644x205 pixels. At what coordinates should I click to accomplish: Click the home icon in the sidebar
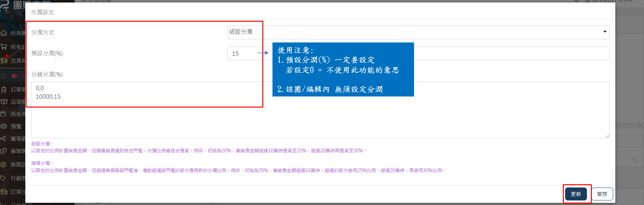[x=4, y=34]
